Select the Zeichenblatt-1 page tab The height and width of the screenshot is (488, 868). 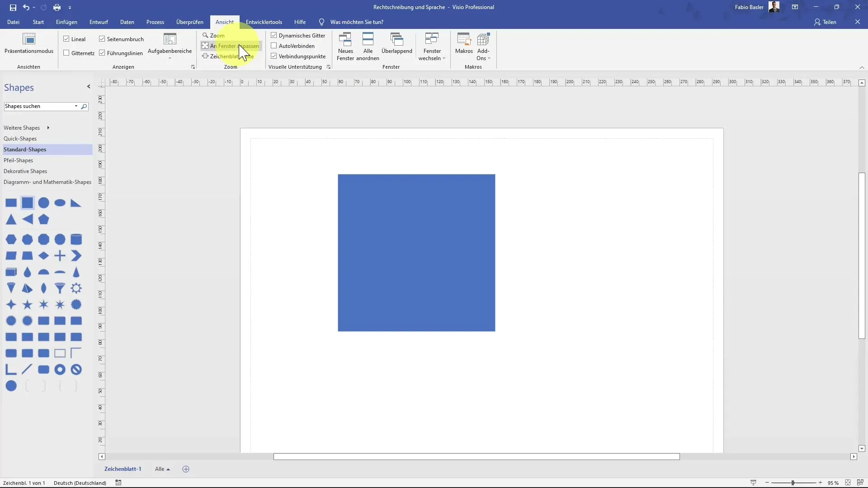click(123, 469)
